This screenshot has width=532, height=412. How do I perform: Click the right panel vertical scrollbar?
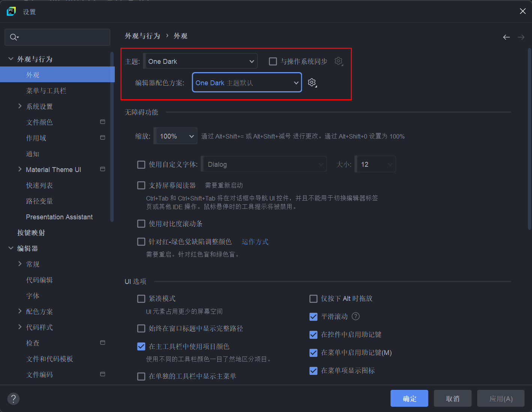(x=529, y=139)
